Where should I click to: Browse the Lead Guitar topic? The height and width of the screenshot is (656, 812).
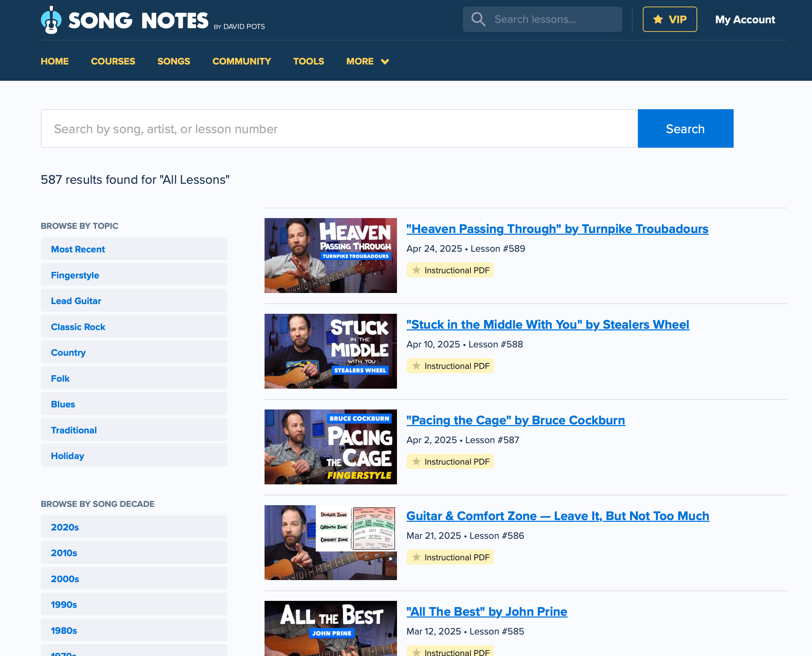[134, 300]
